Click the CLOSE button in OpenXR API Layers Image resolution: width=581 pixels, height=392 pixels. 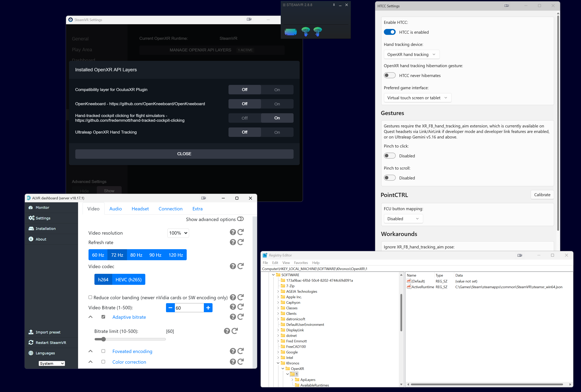pos(184,154)
